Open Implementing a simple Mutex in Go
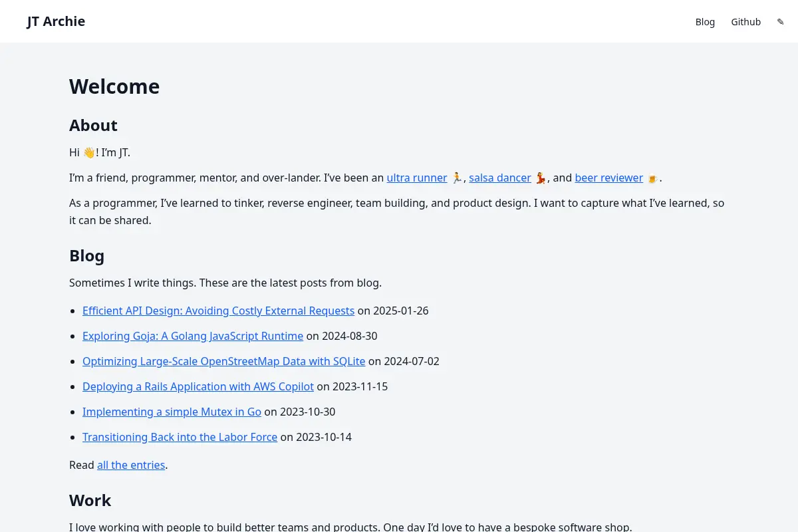 pos(172,412)
